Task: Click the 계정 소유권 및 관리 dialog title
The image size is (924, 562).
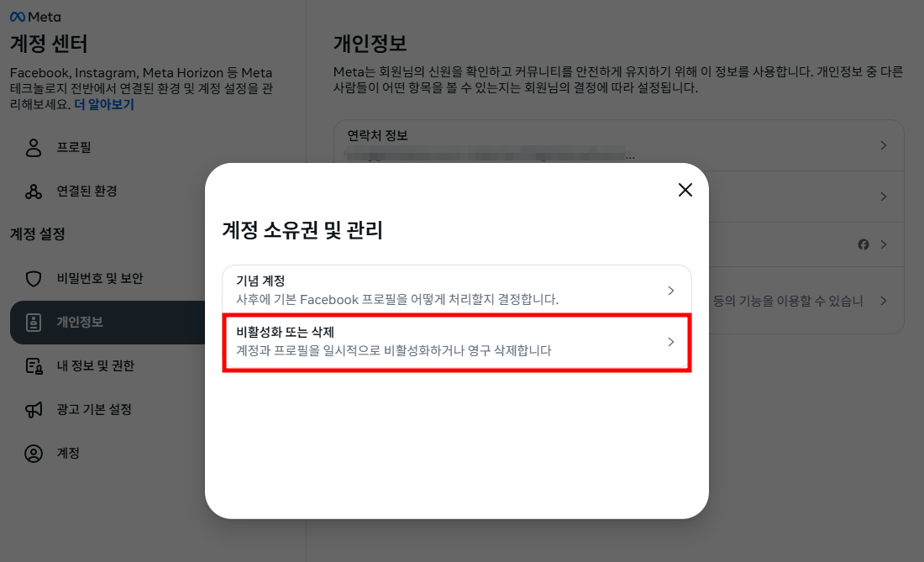Action: coord(302,229)
